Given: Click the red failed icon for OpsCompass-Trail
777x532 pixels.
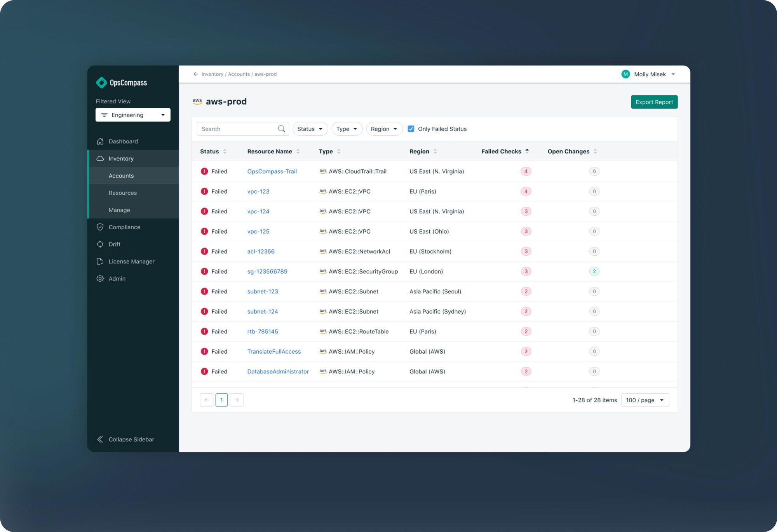Looking at the screenshot, I should [204, 171].
